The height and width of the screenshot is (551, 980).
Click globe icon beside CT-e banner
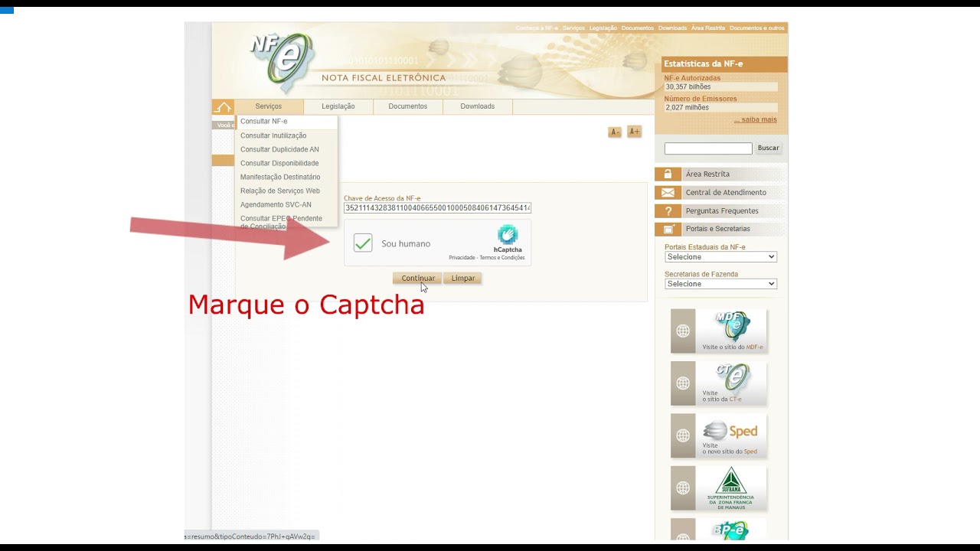click(683, 383)
